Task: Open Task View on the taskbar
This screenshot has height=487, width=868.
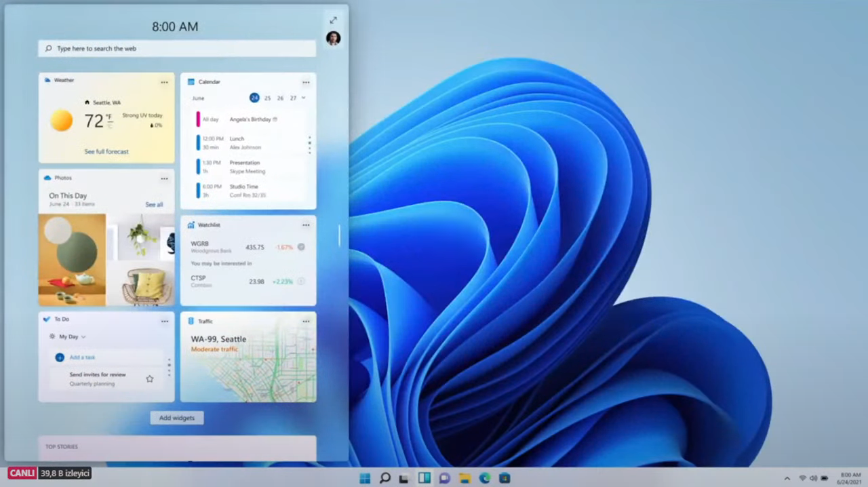Action: pos(404,478)
